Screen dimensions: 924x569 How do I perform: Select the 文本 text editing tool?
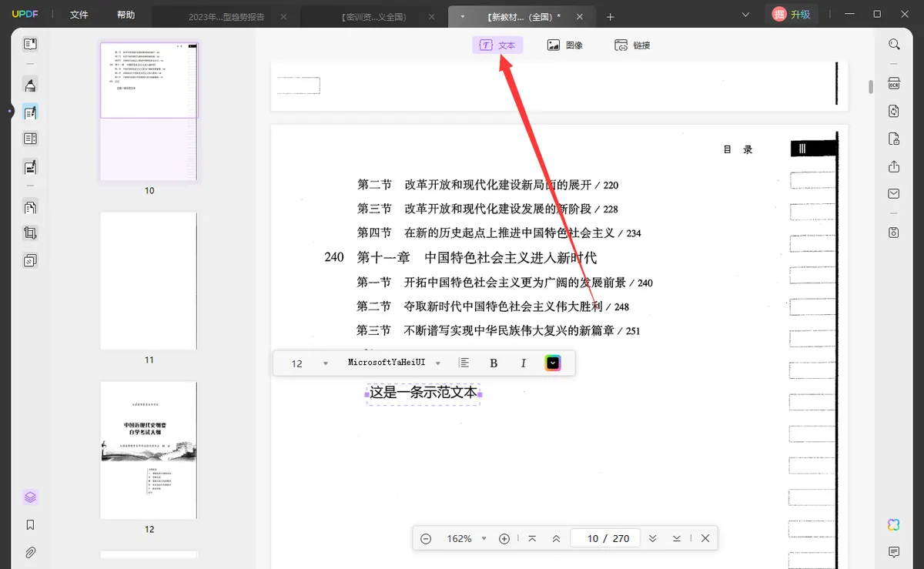pyautogui.click(x=497, y=45)
